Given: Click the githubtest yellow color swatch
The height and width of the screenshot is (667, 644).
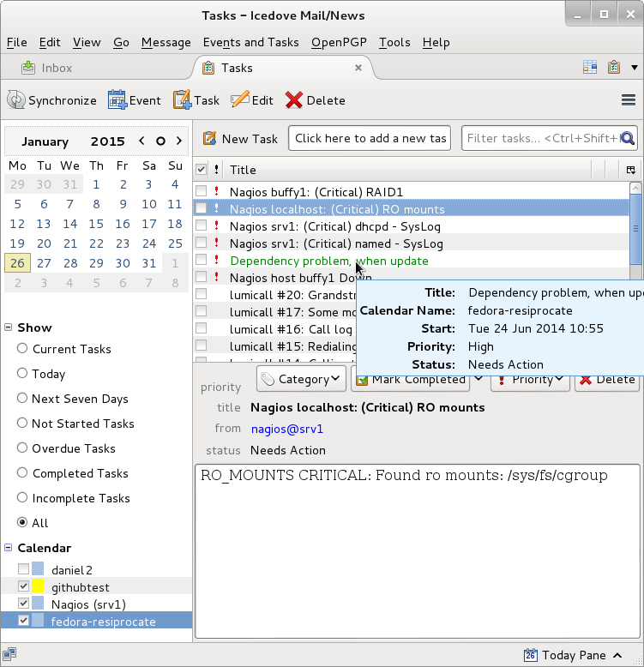Looking at the screenshot, I should [x=38, y=586].
